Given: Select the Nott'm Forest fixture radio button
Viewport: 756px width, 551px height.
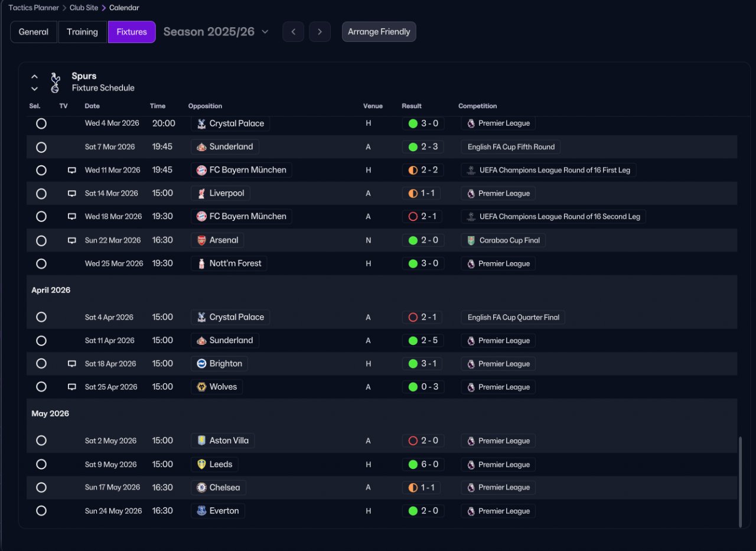Looking at the screenshot, I should coord(41,263).
